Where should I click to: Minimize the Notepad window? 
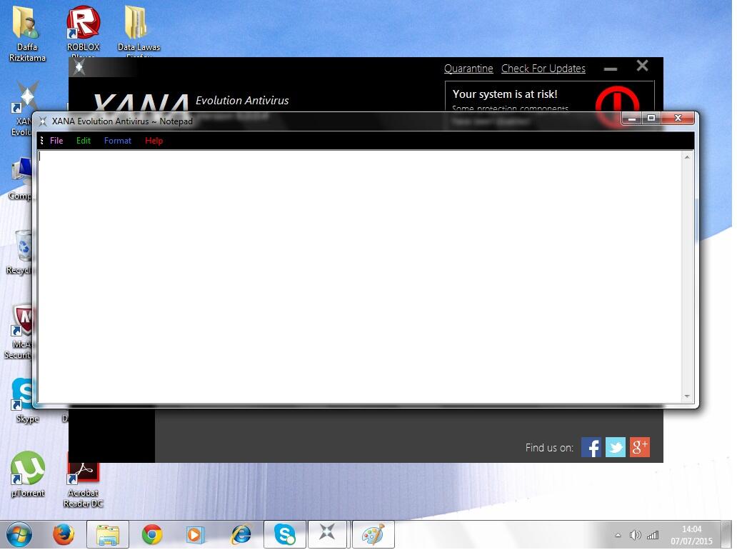pyautogui.click(x=632, y=119)
